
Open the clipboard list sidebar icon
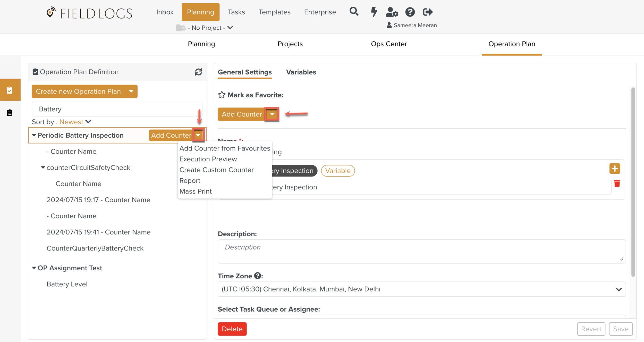click(10, 113)
